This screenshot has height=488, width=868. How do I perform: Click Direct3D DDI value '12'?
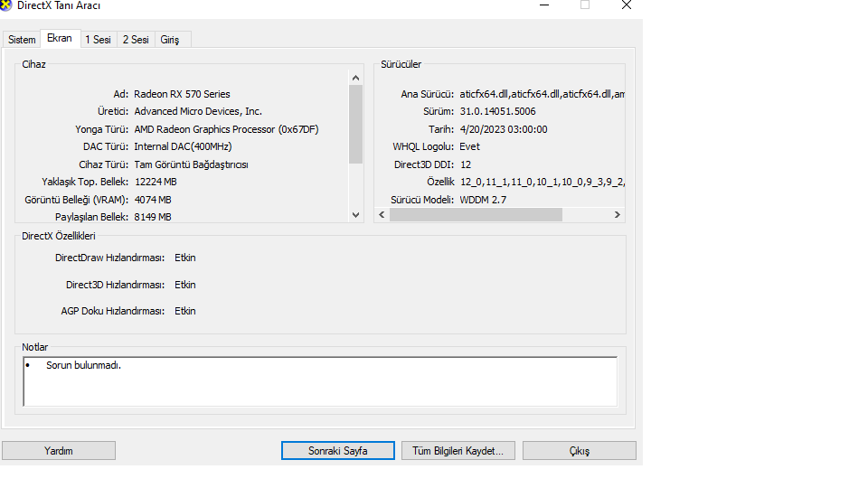[466, 164]
